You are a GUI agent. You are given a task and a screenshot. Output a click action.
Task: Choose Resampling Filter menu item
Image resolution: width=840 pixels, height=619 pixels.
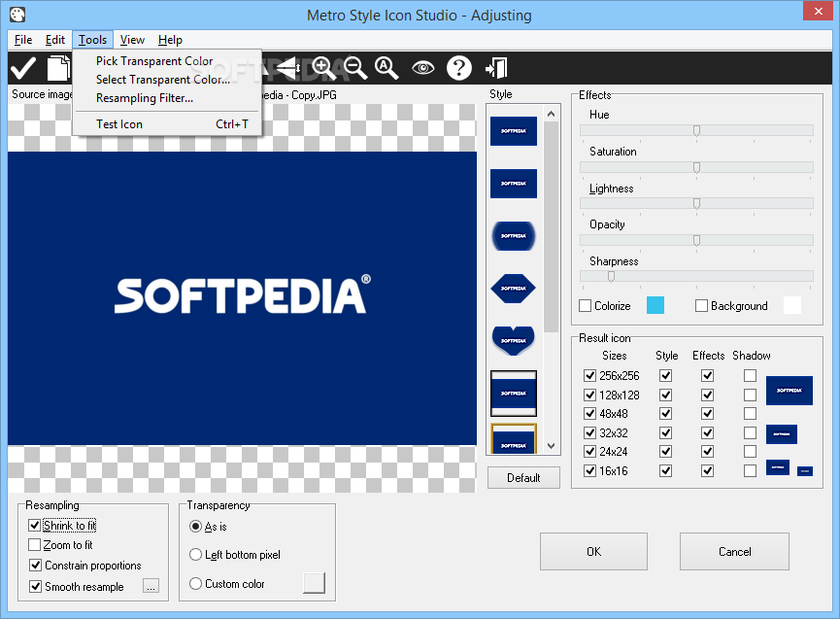tap(167, 98)
